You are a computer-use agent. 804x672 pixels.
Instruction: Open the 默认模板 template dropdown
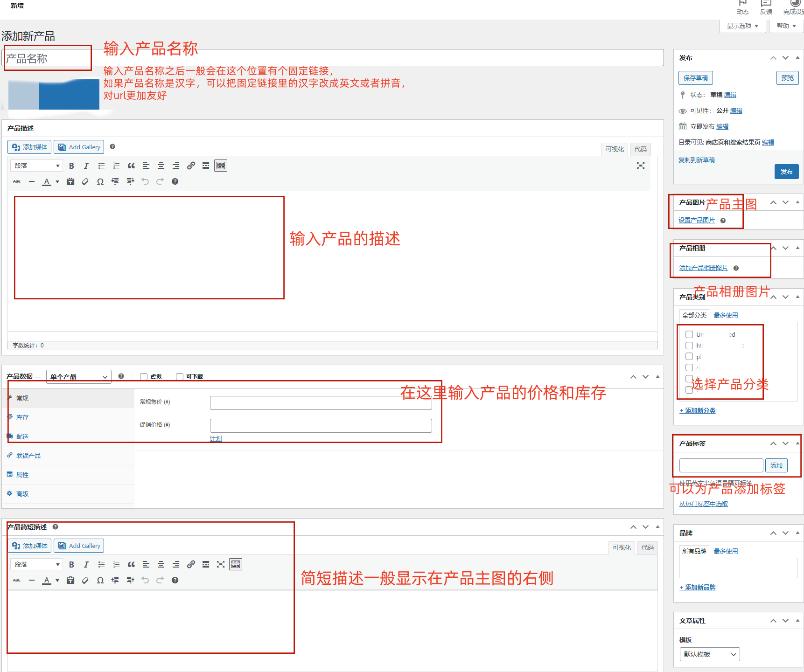(x=709, y=654)
